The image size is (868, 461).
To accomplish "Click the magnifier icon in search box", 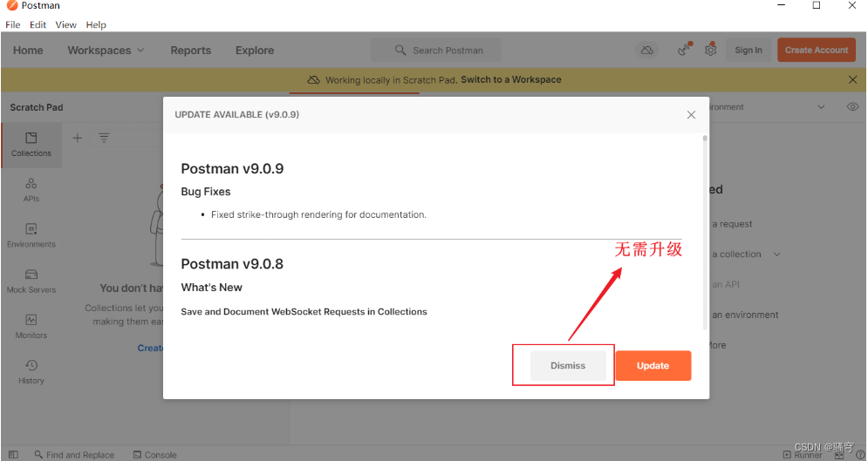I will coord(400,51).
